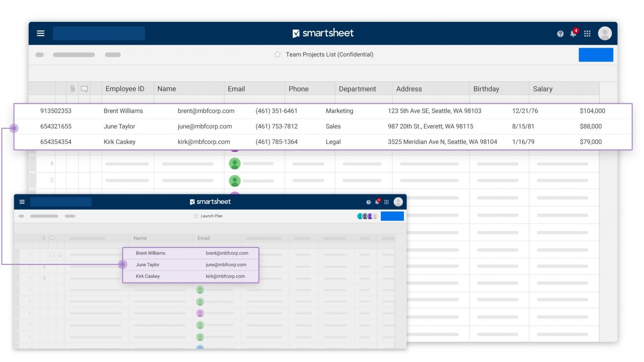Click the user profile avatar button
This screenshot has height=362, width=644.
[x=605, y=33]
